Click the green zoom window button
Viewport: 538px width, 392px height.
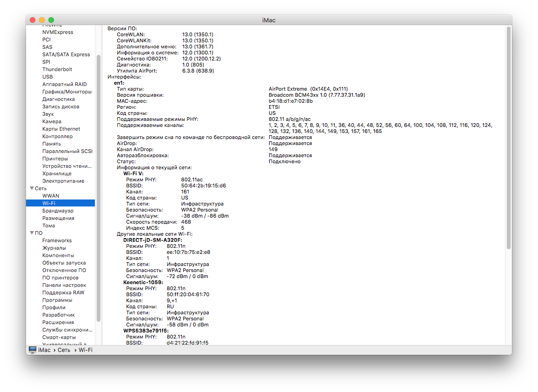(x=51, y=20)
